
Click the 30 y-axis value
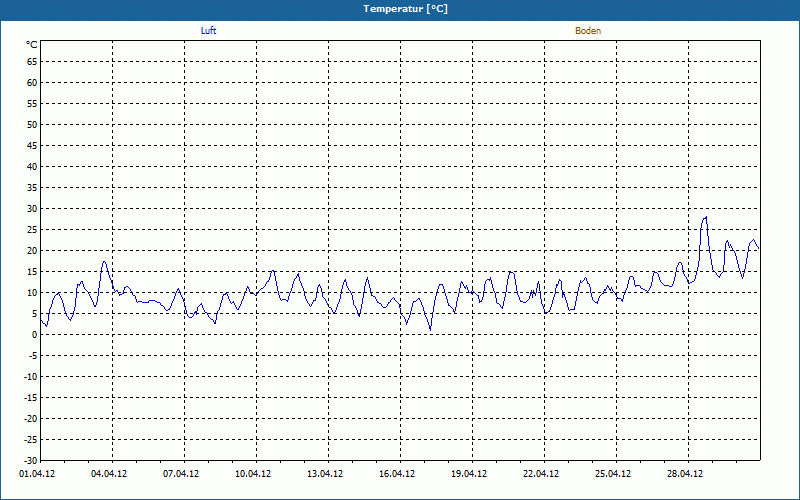32,209
